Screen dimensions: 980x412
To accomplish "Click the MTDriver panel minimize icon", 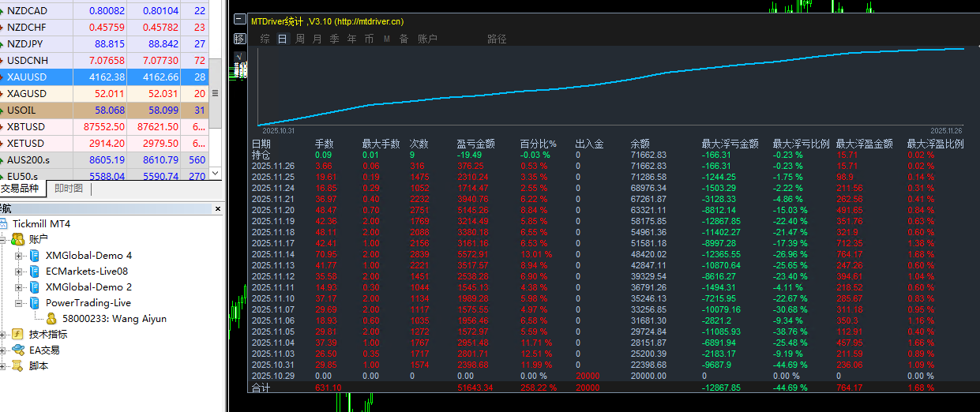I will click(x=241, y=21).
